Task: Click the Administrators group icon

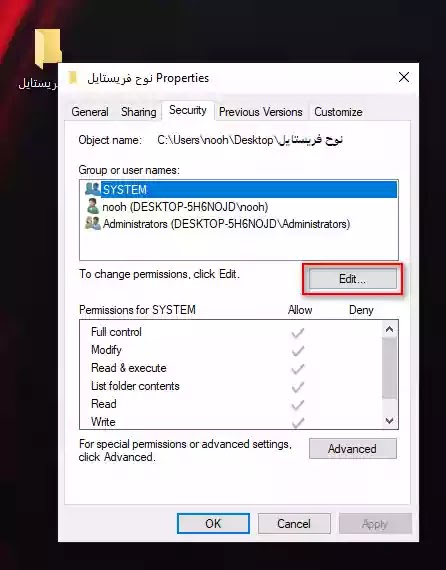Action: pyautogui.click(x=93, y=223)
